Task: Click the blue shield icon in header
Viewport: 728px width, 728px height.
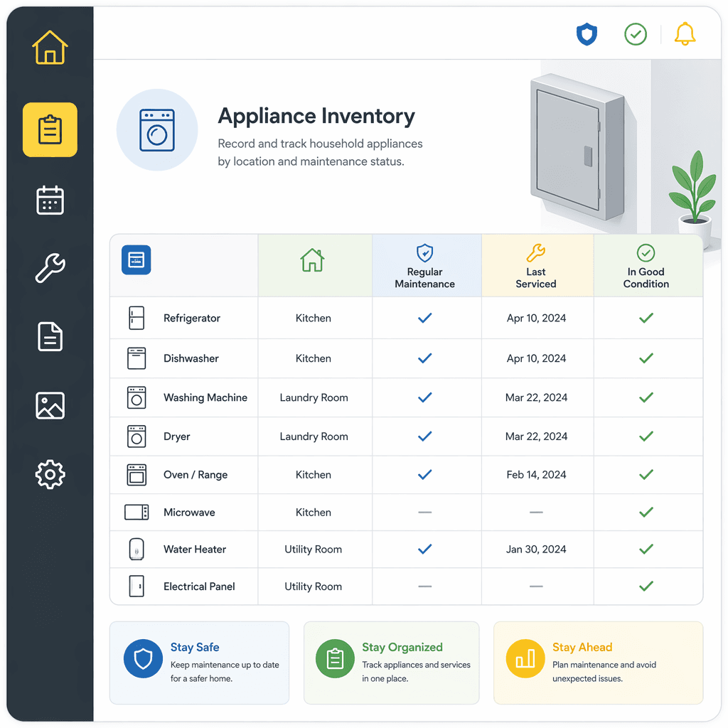Action: point(587,34)
